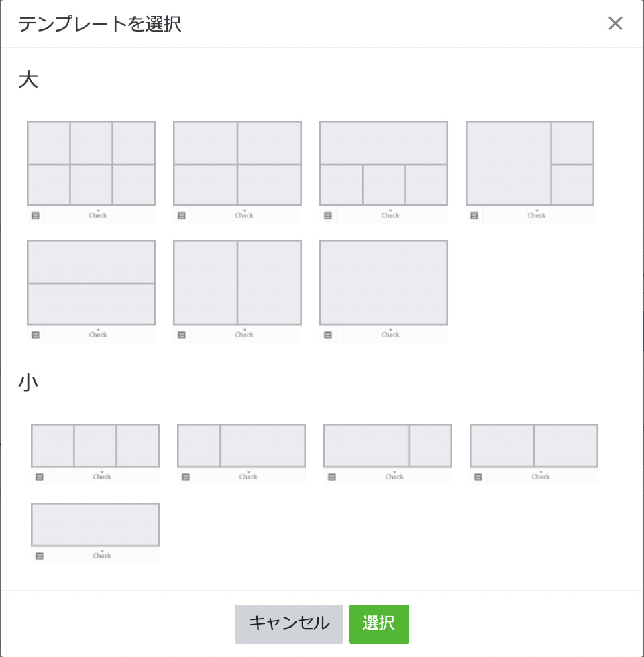Pick large template with one top, three bottom panels
Viewport: 644px width, 657px height.
coord(384,164)
